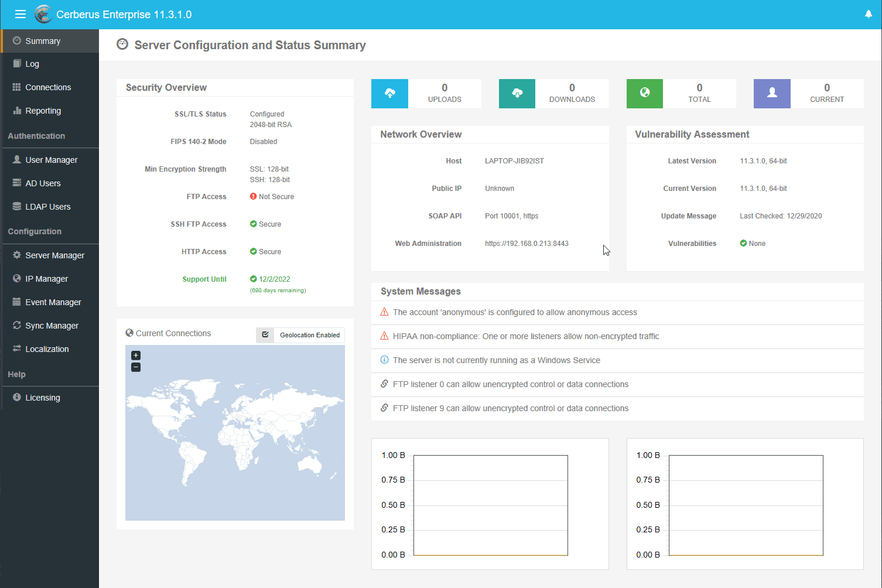This screenshot has width=882, height=588.
Task: Click the notification bell icon
Action: click(x=869, y=14)
